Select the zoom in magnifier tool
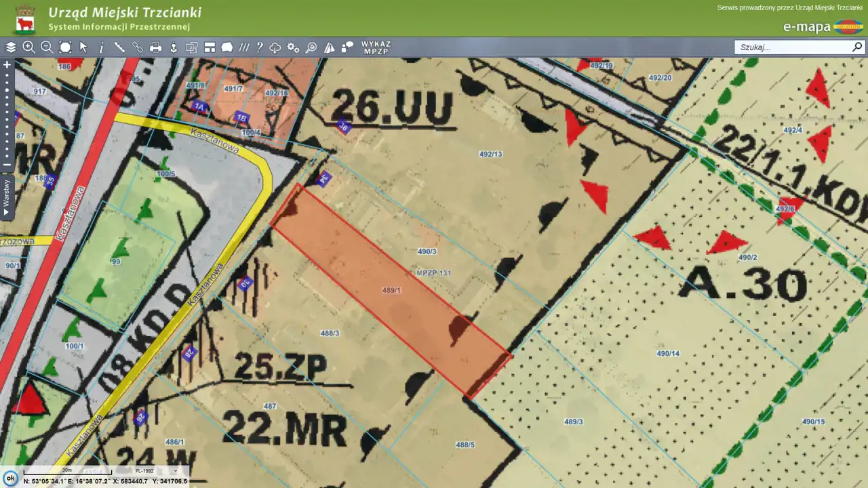 tap(28, 47)
